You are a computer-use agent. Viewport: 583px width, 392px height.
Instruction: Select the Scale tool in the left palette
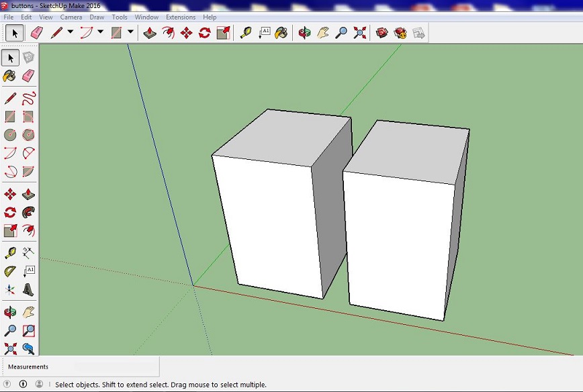point(10,230)
